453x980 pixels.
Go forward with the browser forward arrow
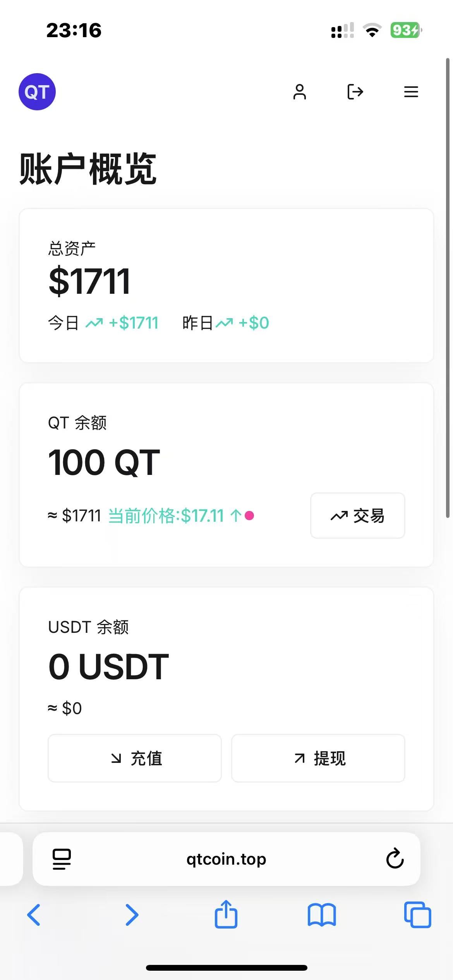[x=132, y=915]
